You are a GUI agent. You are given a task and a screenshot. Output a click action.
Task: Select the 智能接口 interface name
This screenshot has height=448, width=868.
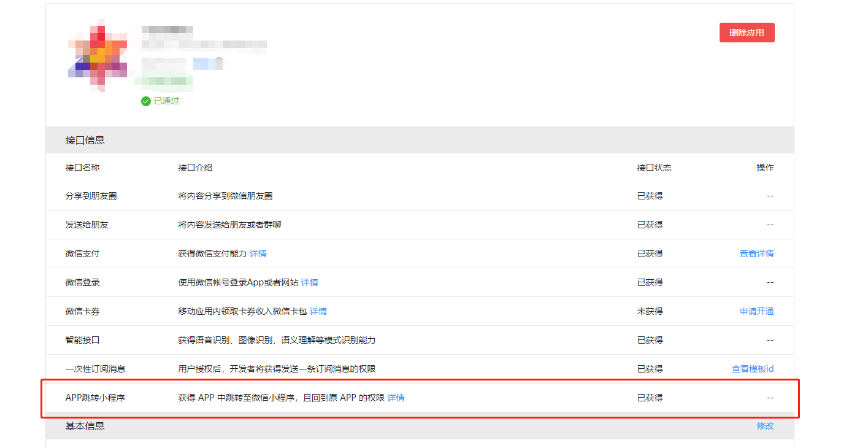coord(83,340)
